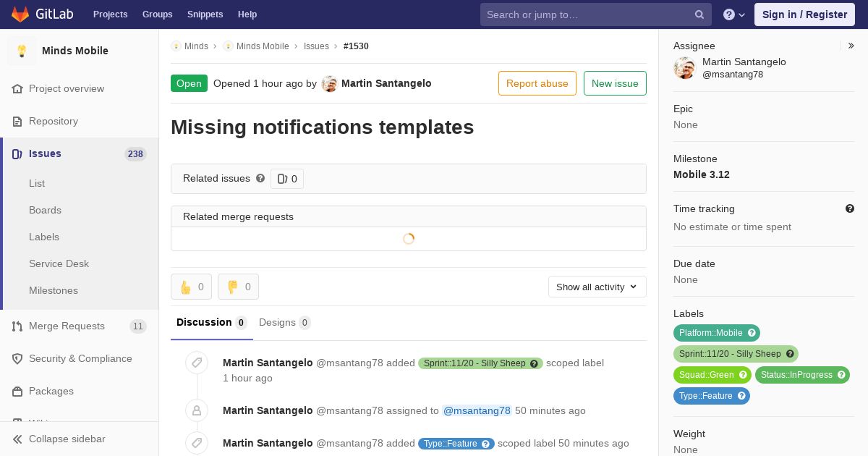
Task: Give a thumbs up reaction
Action: (191, 287)
